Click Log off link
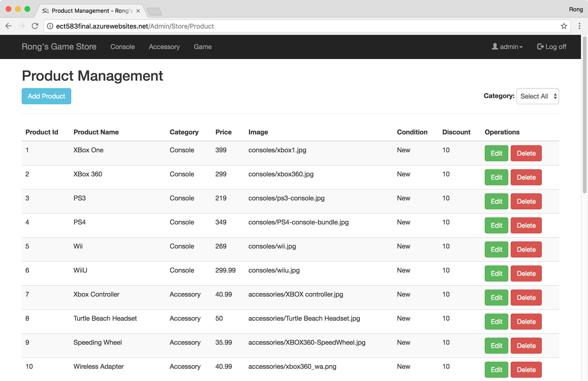Image resolution: width=588 pixels, height=381 pixels. coord(551,47)
